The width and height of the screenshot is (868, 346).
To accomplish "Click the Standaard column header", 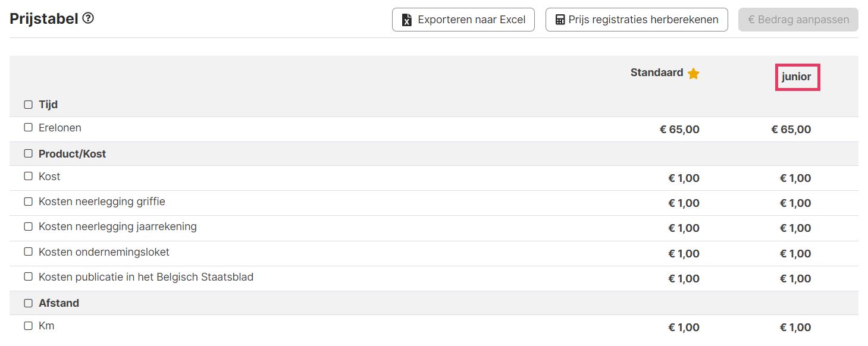I will (657, 73).
